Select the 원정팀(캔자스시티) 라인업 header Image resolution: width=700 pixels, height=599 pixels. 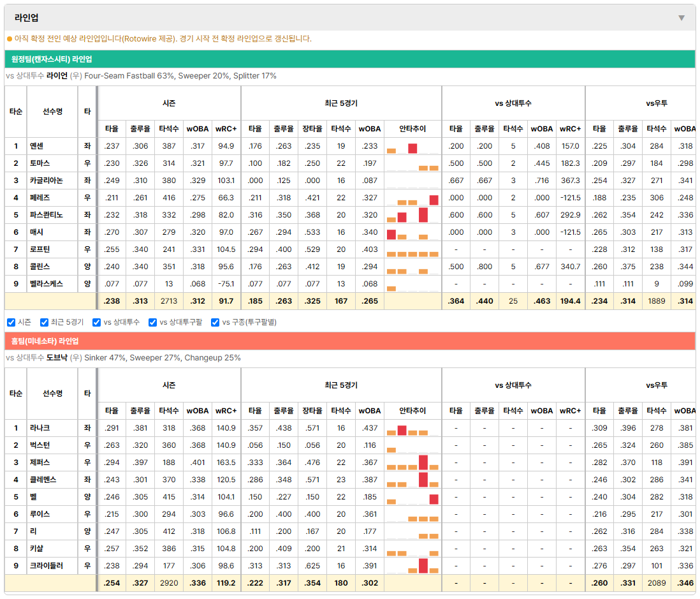pos(350,59)
